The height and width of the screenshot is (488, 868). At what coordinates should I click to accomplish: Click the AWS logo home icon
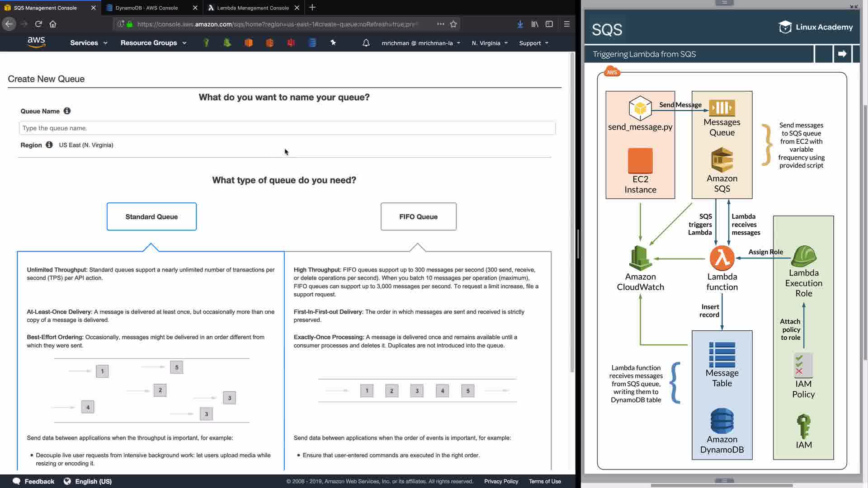click(36, 42)
